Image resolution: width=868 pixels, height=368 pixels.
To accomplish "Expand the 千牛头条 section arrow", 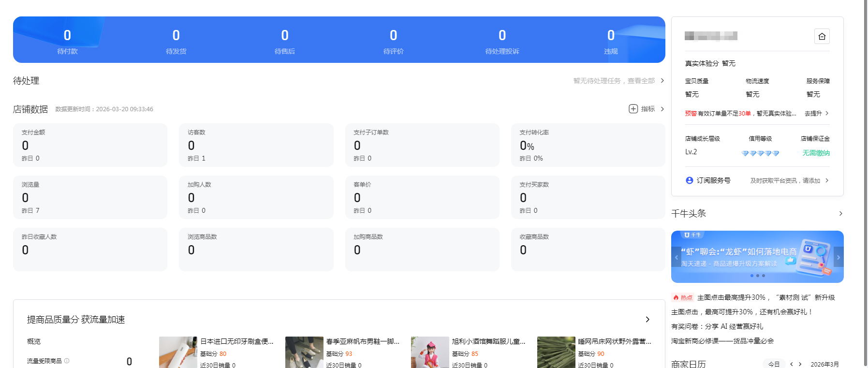I will (x=840, y=213).
